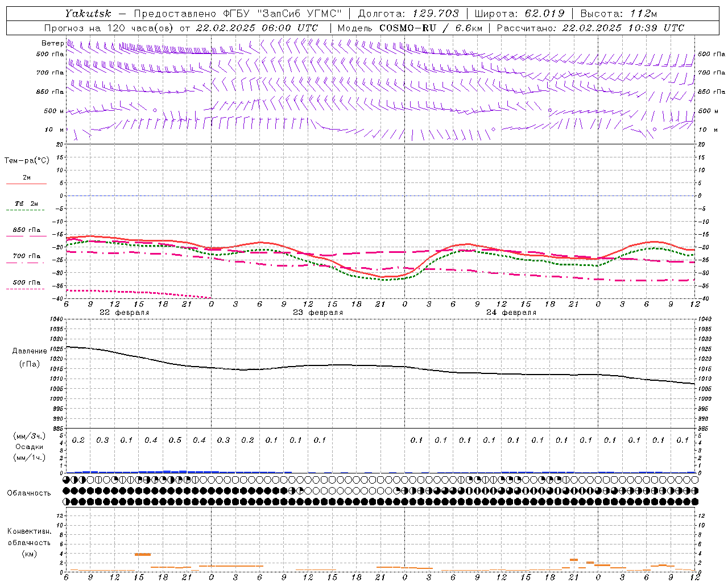
Task: Click the '(мм/1ч.)' precipitation unit label
Action: pyautogui.click(x=29, y=458)
